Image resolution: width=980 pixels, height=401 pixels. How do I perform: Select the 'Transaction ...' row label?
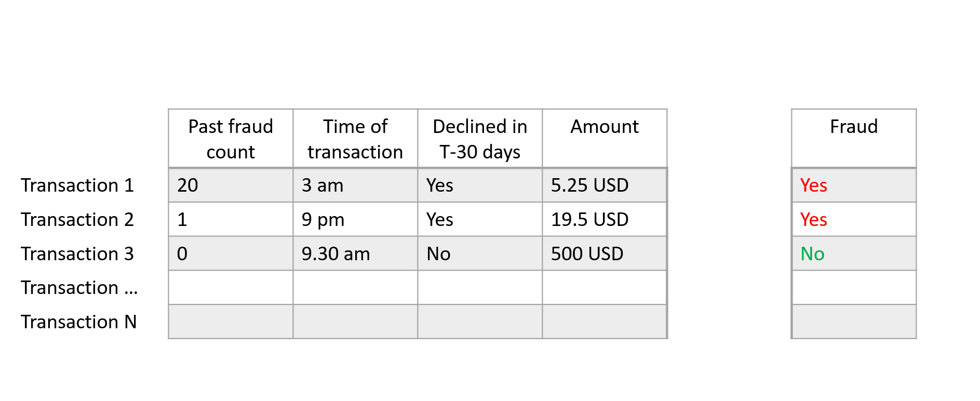pyautogui.click(x=79, y=288)
